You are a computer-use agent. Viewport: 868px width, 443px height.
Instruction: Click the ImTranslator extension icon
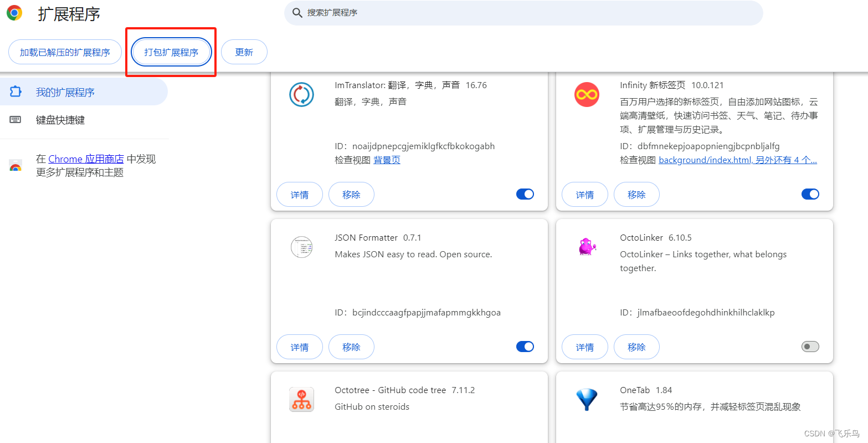pos(301,94)
